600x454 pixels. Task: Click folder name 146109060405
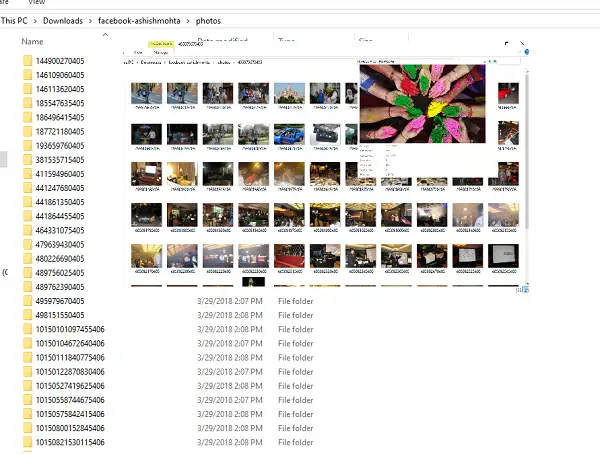[60, 75]
